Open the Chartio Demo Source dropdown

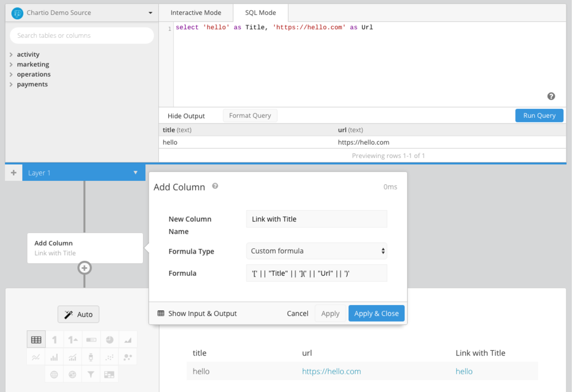pos(150,13)
